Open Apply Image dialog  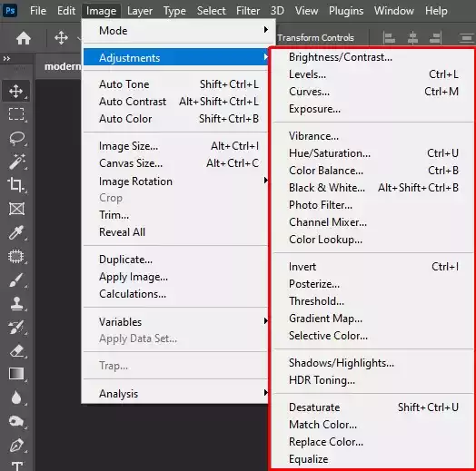point(176,277)
